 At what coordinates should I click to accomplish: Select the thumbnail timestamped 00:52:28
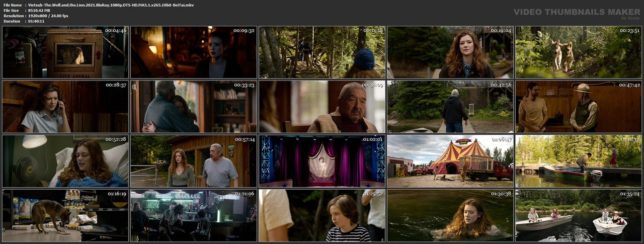65,161
